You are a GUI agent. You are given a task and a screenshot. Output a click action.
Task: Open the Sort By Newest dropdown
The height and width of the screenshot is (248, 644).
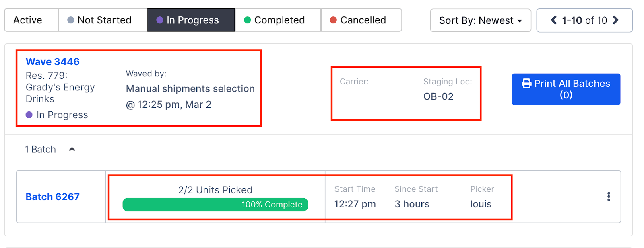pyautogui.click(x=480, y=20)
